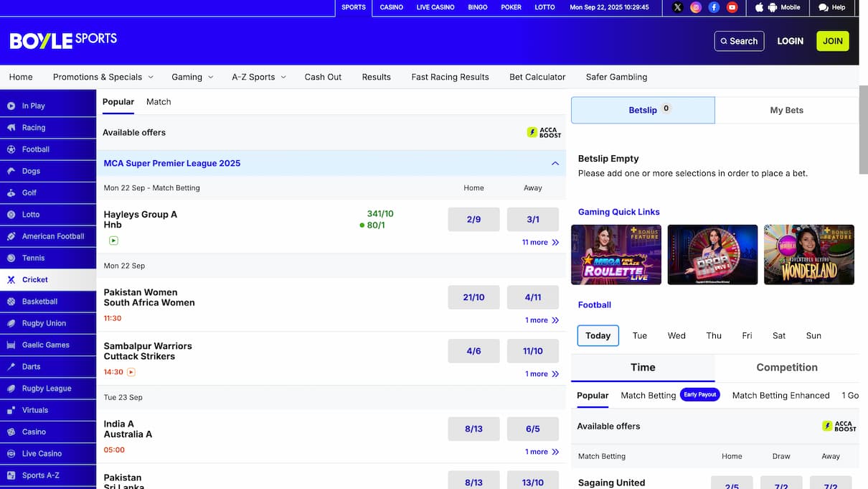Screen dimensions: 868x489
Task: Open Gaelic Games from the sidebar
Action: (x=48, y=345)
